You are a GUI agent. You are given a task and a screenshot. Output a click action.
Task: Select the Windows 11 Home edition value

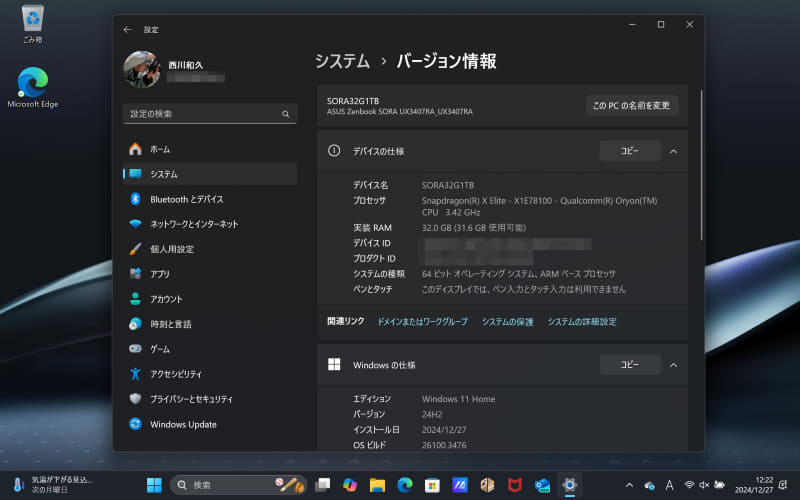[x=458, y=399]
